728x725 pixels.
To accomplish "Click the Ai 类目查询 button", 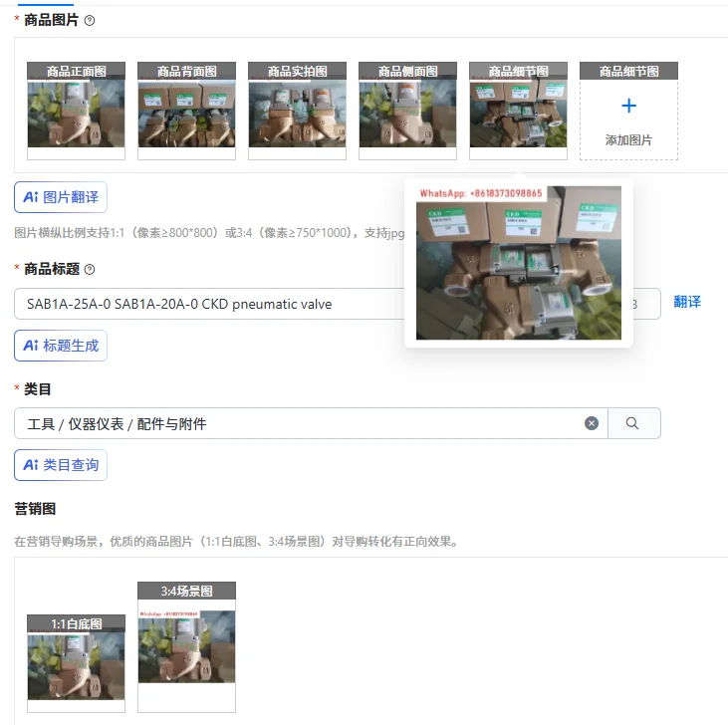I will point(61,465).
